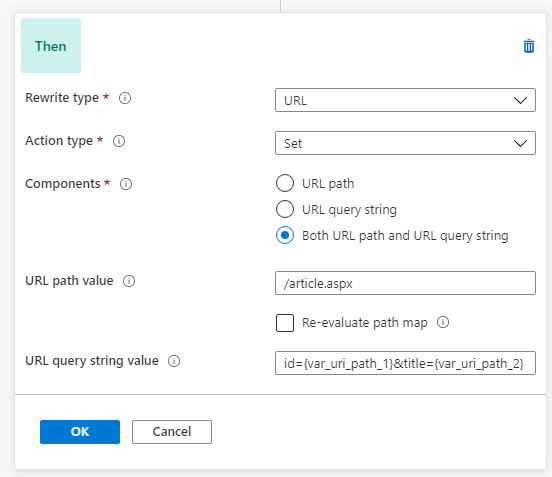
Task: Enable Re-evaluate path map checkbox
Action: point(285,323)
